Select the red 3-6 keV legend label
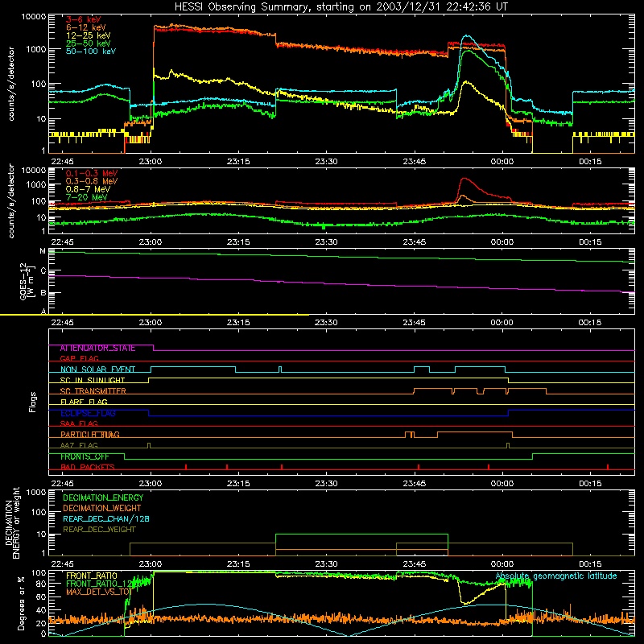 tap(83, 19)
